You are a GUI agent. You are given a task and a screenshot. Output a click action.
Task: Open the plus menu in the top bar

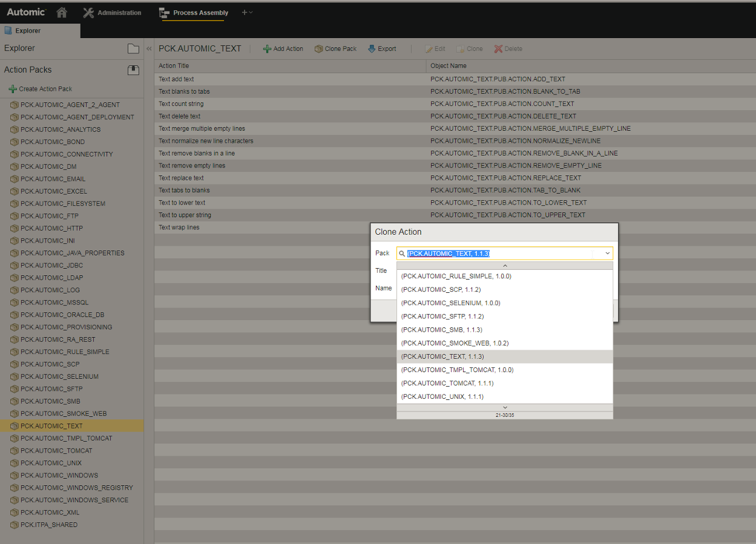[245, 11]
